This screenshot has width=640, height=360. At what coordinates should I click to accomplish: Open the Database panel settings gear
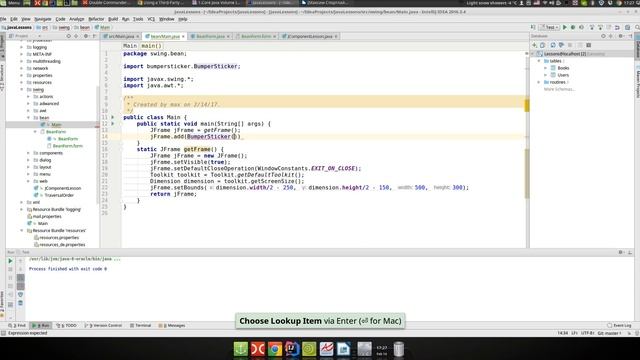point(620,36)
